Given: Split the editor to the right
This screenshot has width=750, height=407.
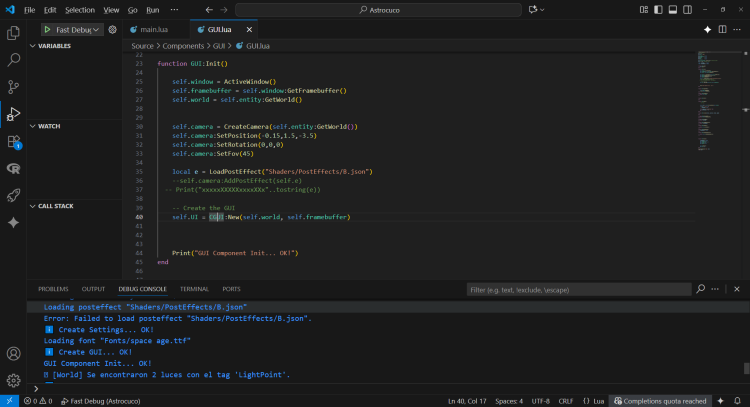Looking at the screenshot, I should tap(724, 29).
